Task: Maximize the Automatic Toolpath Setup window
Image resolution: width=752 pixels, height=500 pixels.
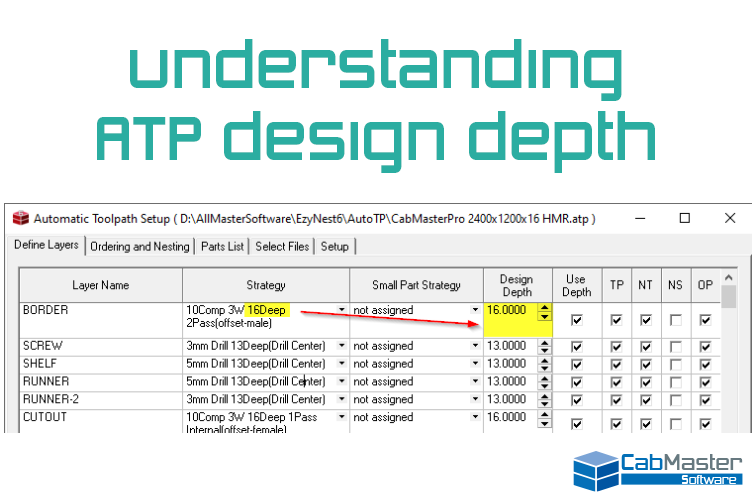Action: point(685,218)
